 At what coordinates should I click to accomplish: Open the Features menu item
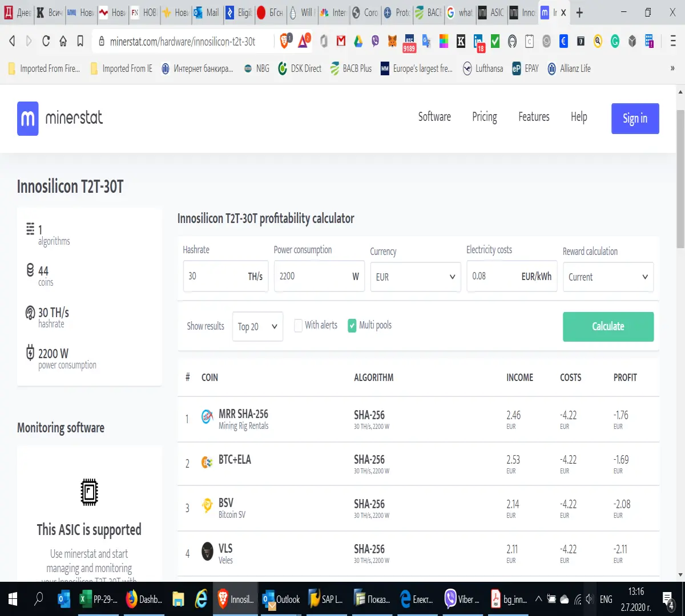coord(534,117)
